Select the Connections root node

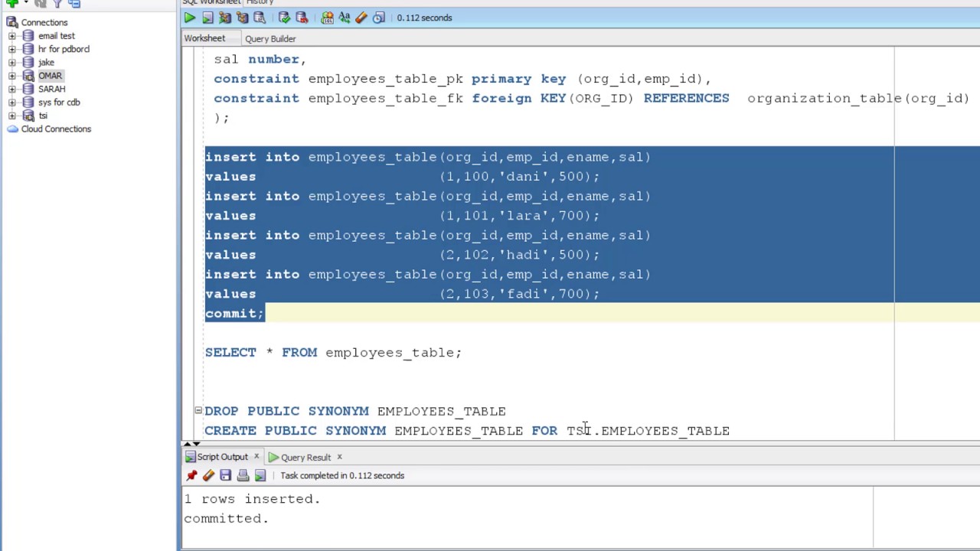click(x=44, y=22)
